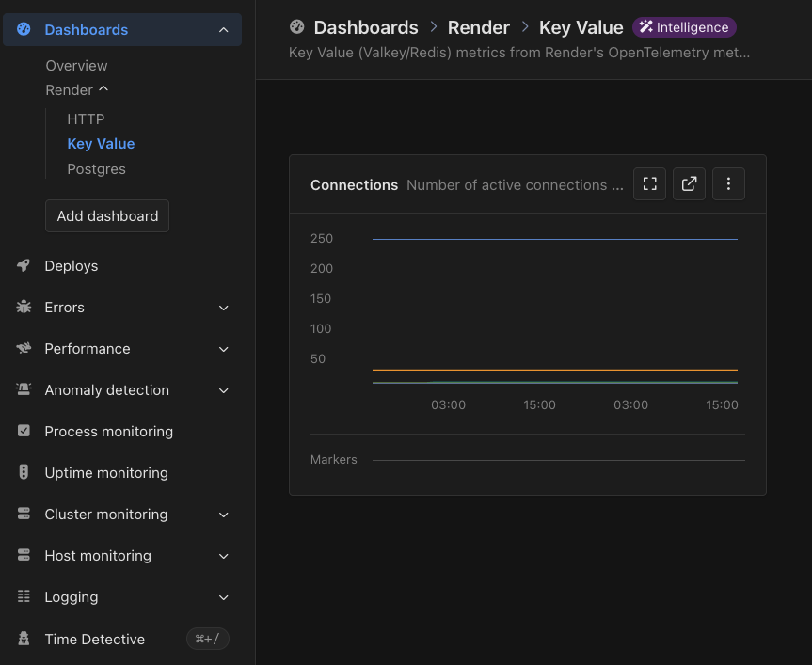Expand Connections chart to fullscreen
812x665 pixels.
click(x=649, y=183)
